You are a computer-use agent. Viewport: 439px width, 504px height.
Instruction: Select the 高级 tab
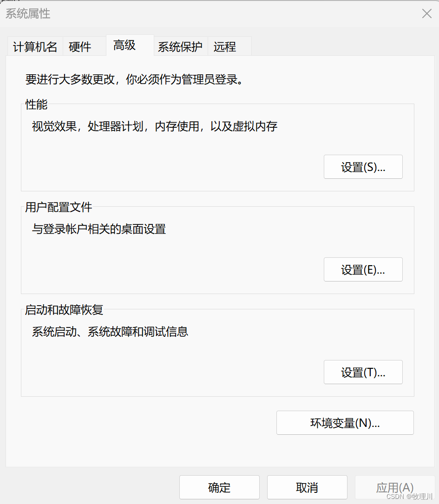pyautogui.click(x=130, y=46)
